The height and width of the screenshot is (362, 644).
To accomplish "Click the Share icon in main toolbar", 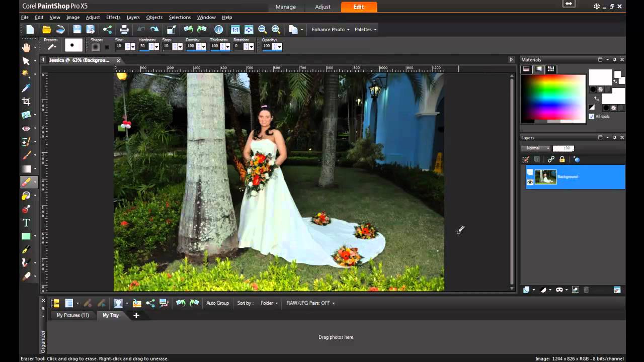I will point(107,30).
